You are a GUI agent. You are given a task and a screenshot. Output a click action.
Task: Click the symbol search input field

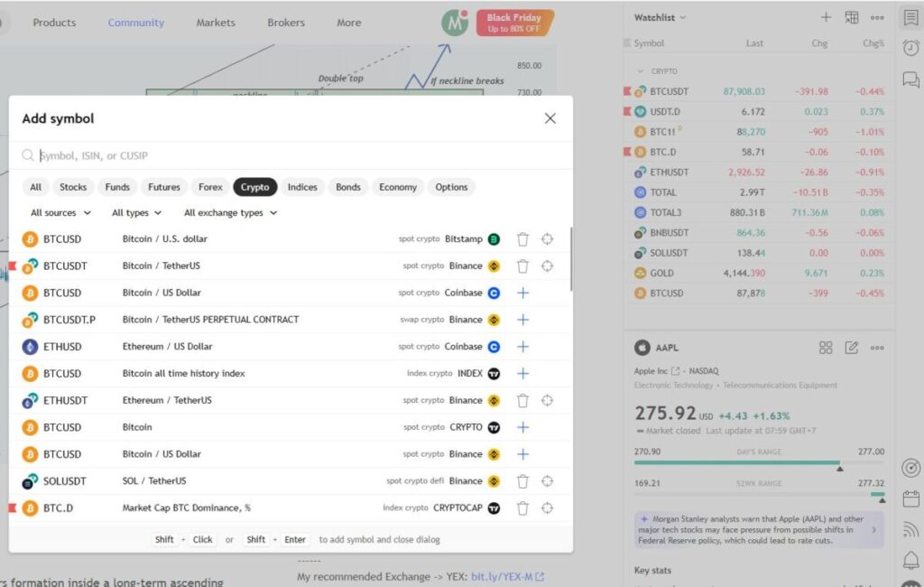pyautogui.click(x=271, y=154)
